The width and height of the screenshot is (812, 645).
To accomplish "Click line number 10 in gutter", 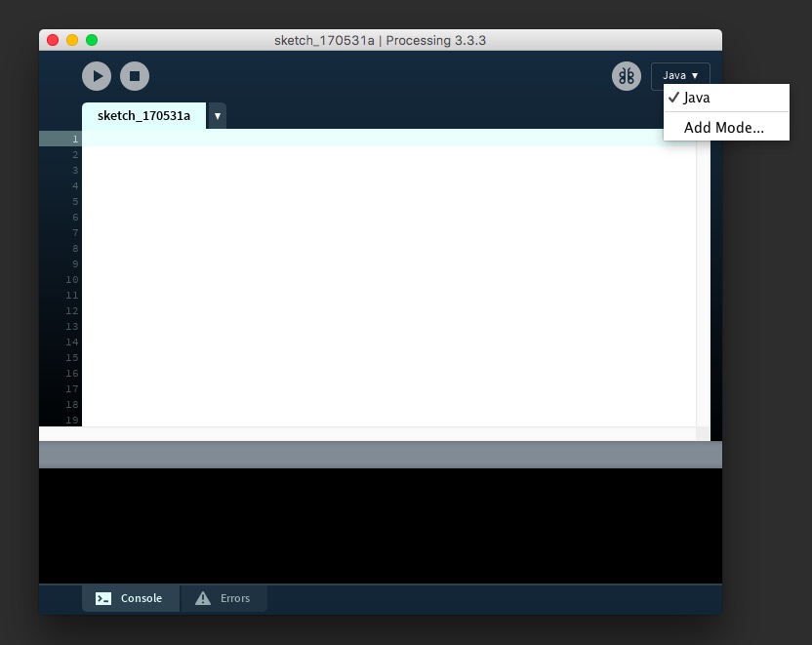I will pos(71,280).
